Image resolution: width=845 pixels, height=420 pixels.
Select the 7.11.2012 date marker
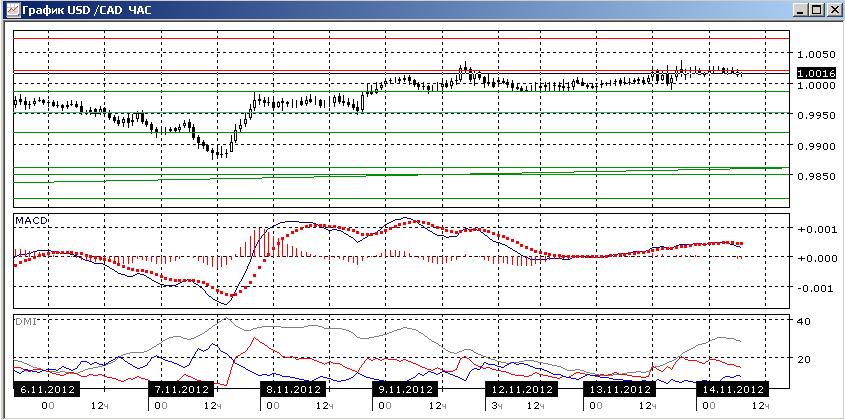tap(182, 389)
